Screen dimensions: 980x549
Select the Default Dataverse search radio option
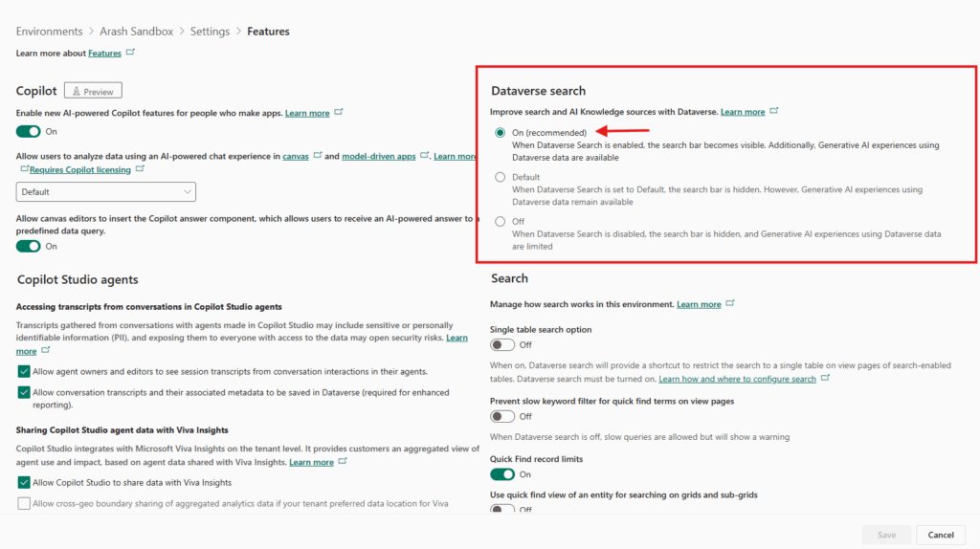click(x=500, y=177)
